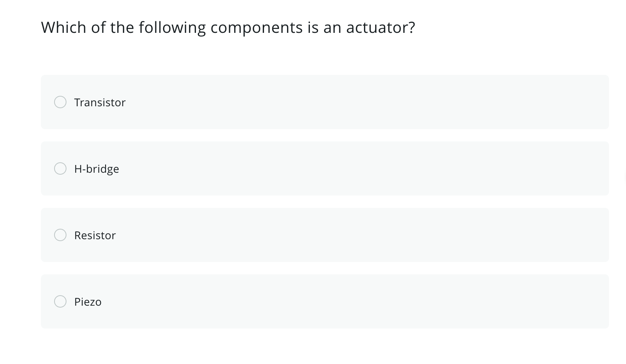Select the Transistor radio button

(60, 102)
